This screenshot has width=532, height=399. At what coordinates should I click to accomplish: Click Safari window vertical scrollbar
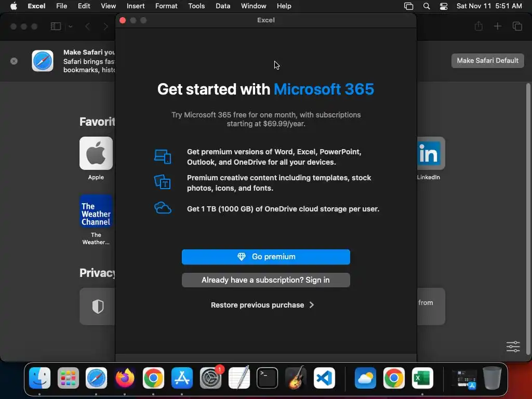tap(528, 219)
